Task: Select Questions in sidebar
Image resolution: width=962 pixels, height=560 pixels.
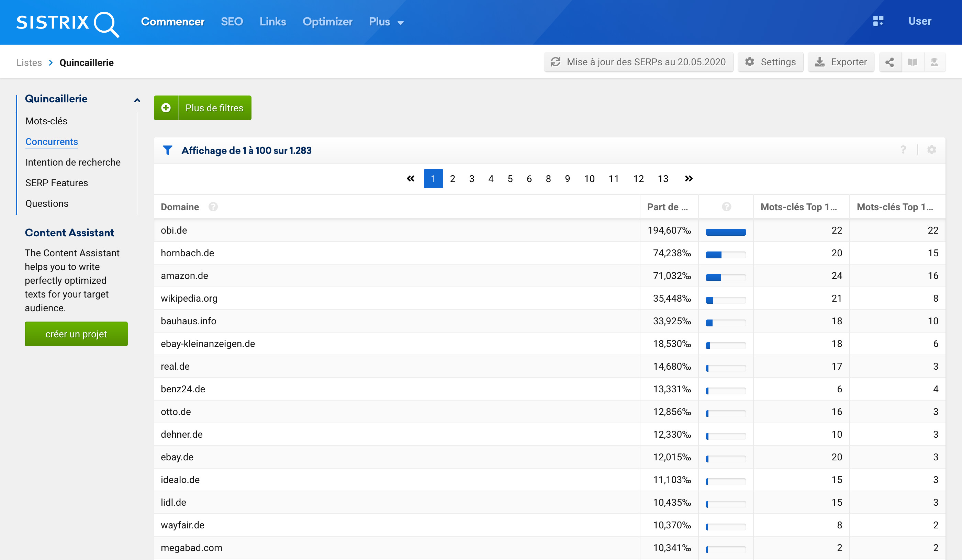Action: tap(47, 203)
